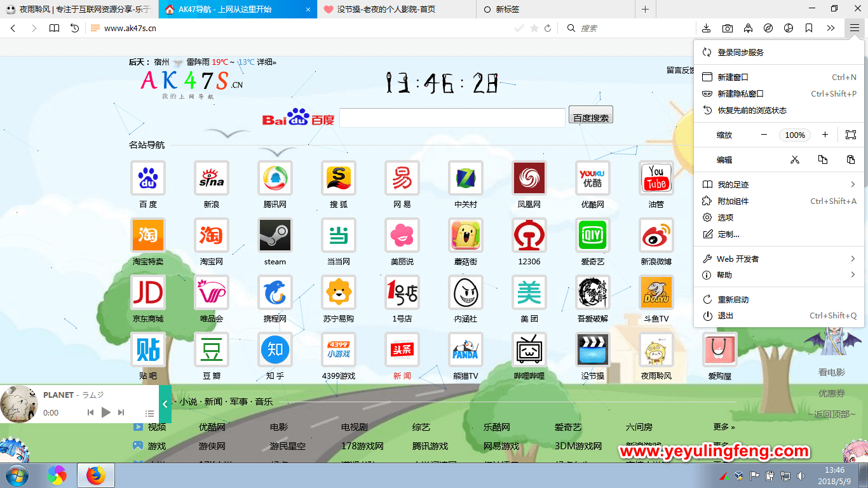868x488 pixels.
Task: Open the steam site icon
Action: (275, 235)
